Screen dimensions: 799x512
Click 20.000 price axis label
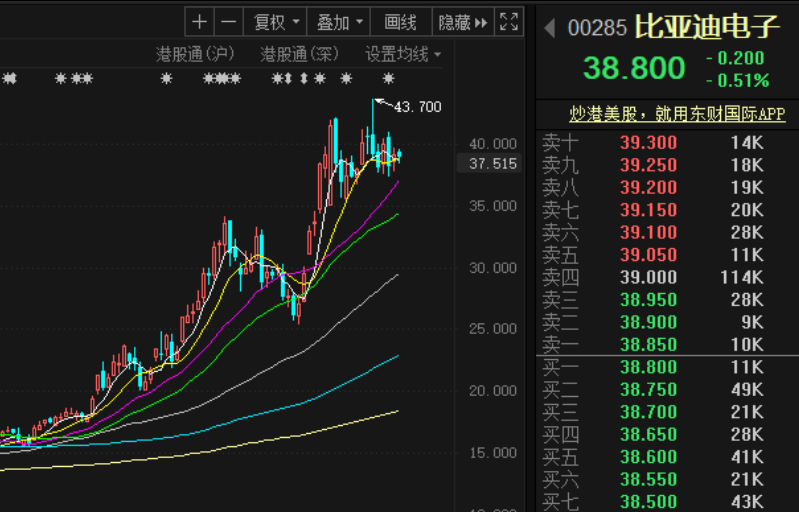point(493,391)
